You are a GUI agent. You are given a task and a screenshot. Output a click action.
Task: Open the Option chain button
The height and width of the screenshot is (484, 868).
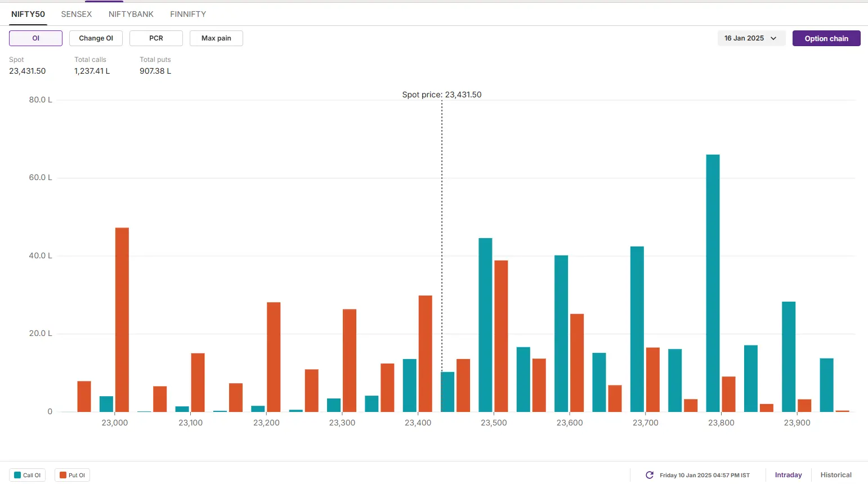click(x=826, y=38)
